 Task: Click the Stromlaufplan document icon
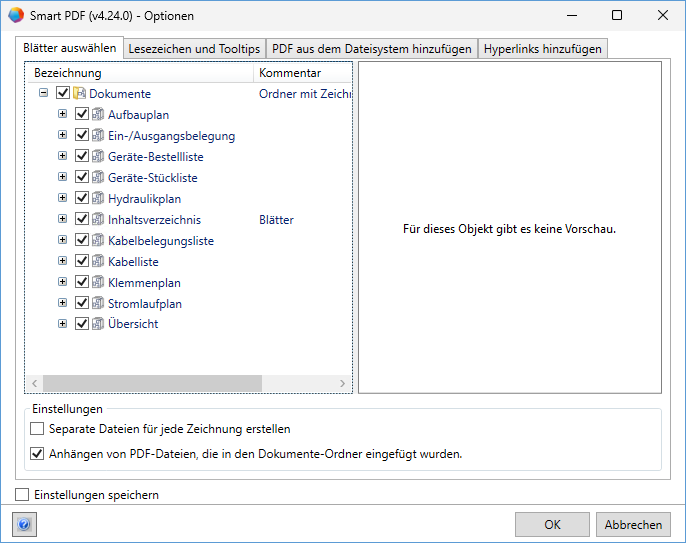coord(98,303)
